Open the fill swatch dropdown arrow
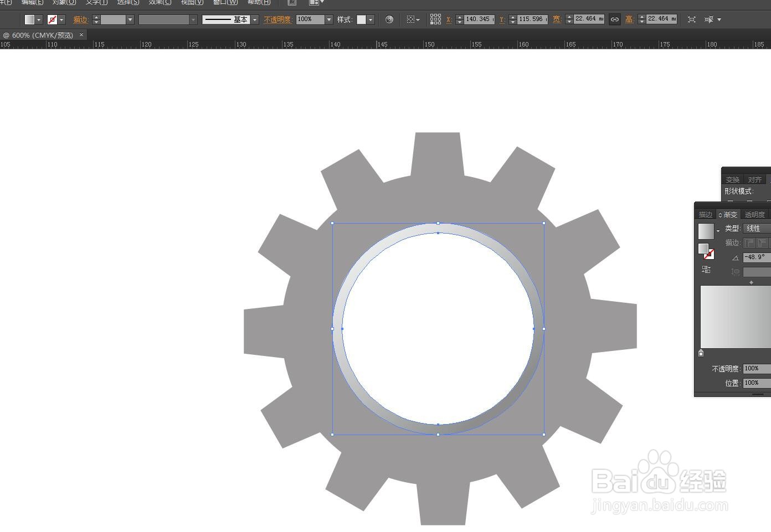 pyautogui.click(x=39, y=19)
